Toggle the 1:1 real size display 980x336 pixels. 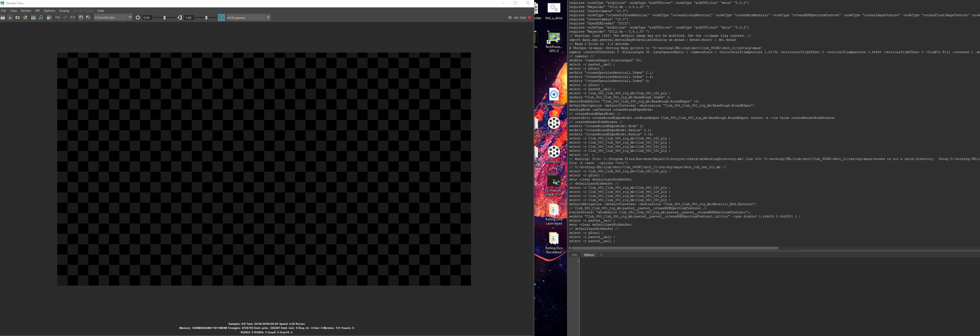72,18
